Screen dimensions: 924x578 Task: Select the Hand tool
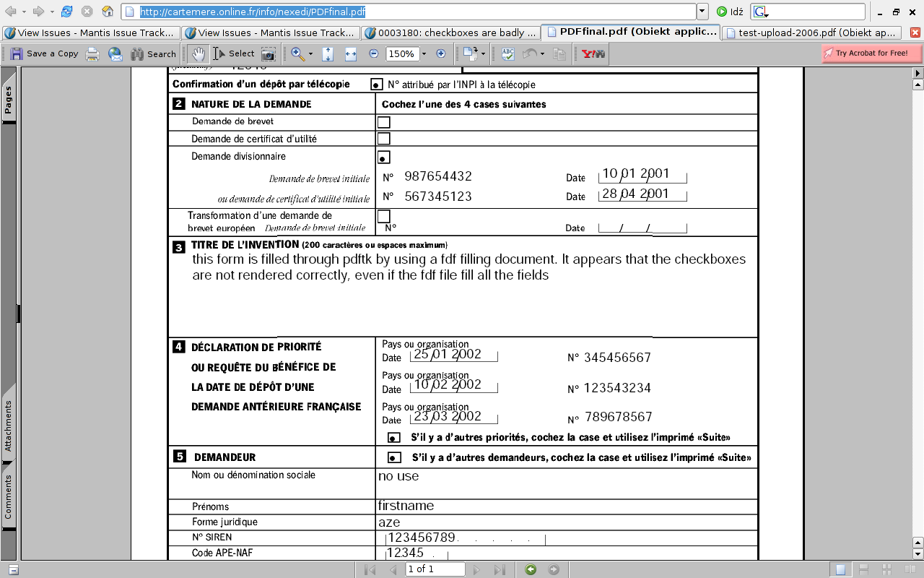(198, 53)
